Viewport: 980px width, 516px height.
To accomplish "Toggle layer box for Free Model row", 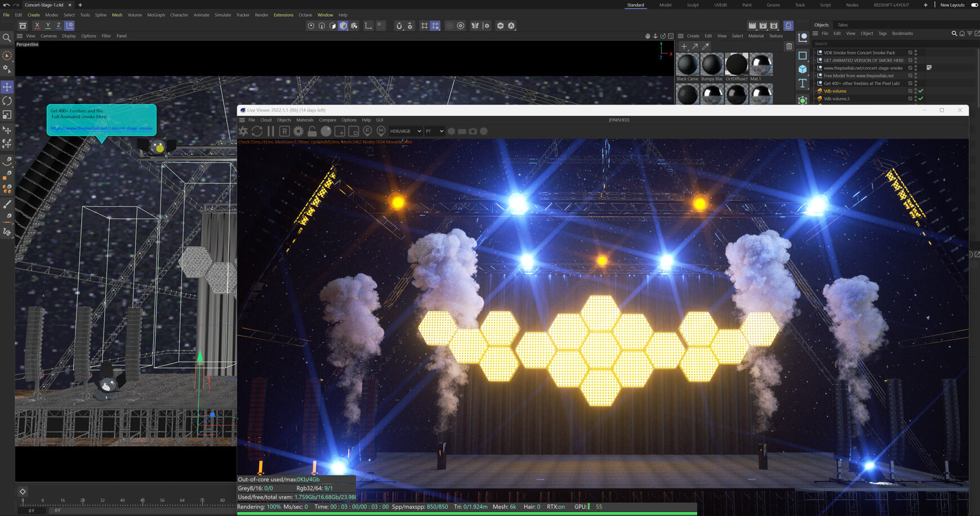I will tap(910, 75).
